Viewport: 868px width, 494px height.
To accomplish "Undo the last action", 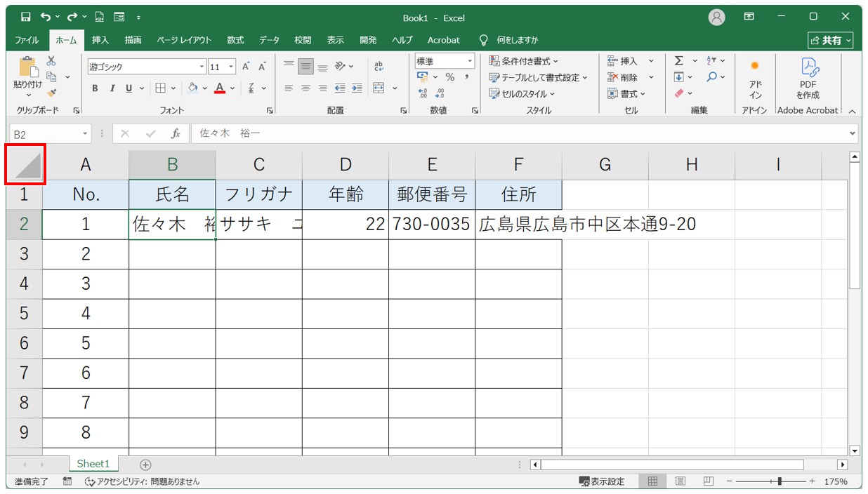I will tap(46, 17).
